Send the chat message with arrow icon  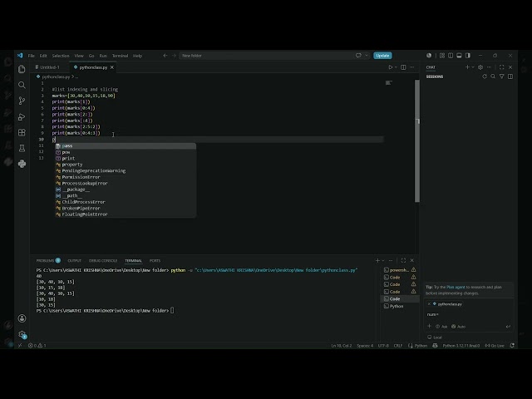point(508,327)
